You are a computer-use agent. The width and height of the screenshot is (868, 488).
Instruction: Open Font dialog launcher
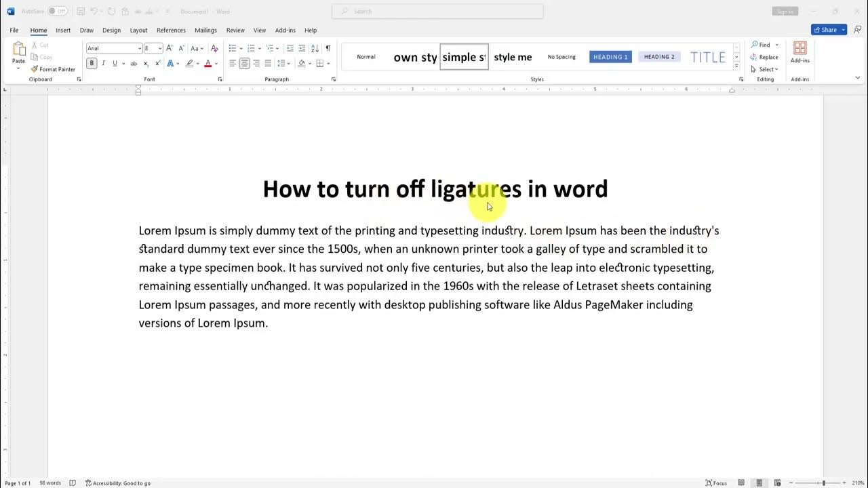pos(220,79)
